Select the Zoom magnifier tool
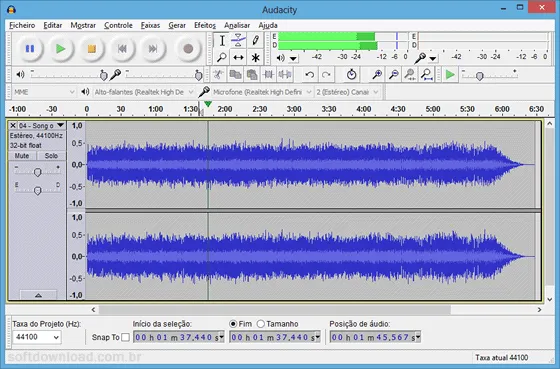Image resolution: width=560 pixels, height=369 pixels. pos(222,57)
